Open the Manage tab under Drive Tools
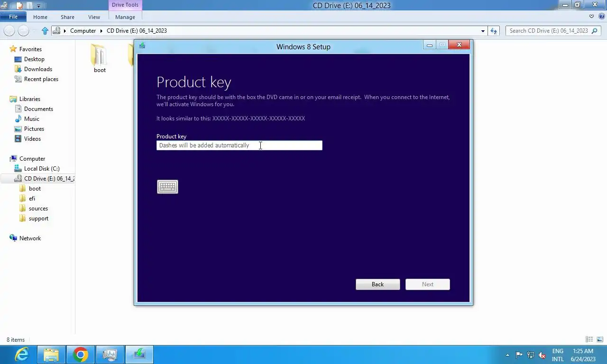 click(125, 17)
